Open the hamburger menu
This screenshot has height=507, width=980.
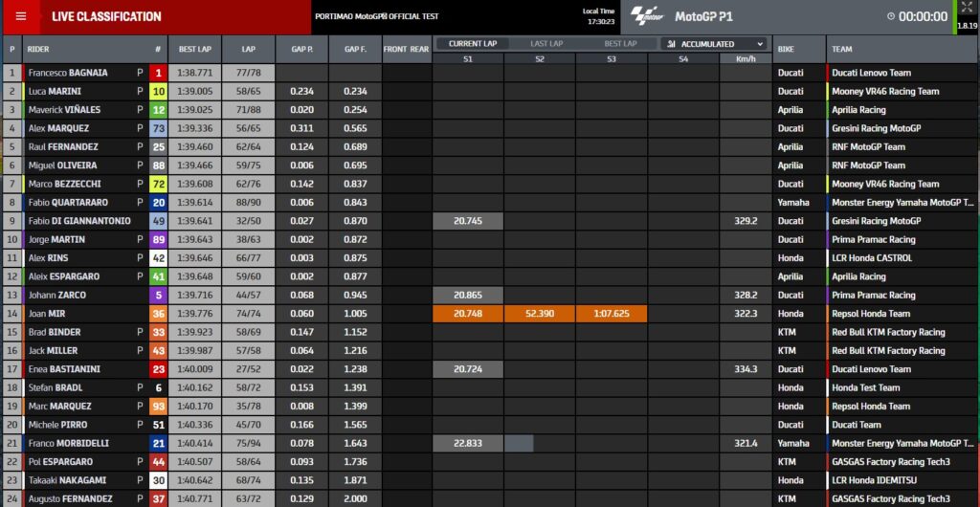click(x=21, y=16)
